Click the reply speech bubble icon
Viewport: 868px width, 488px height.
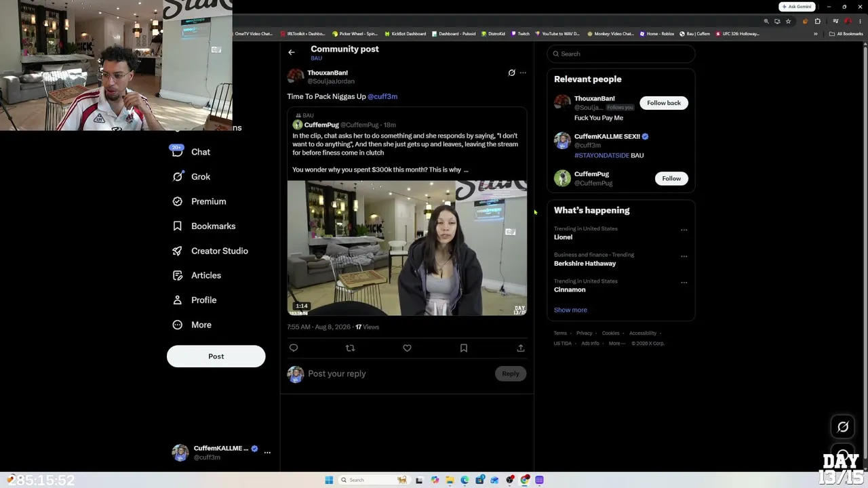[x=294, y=348]
